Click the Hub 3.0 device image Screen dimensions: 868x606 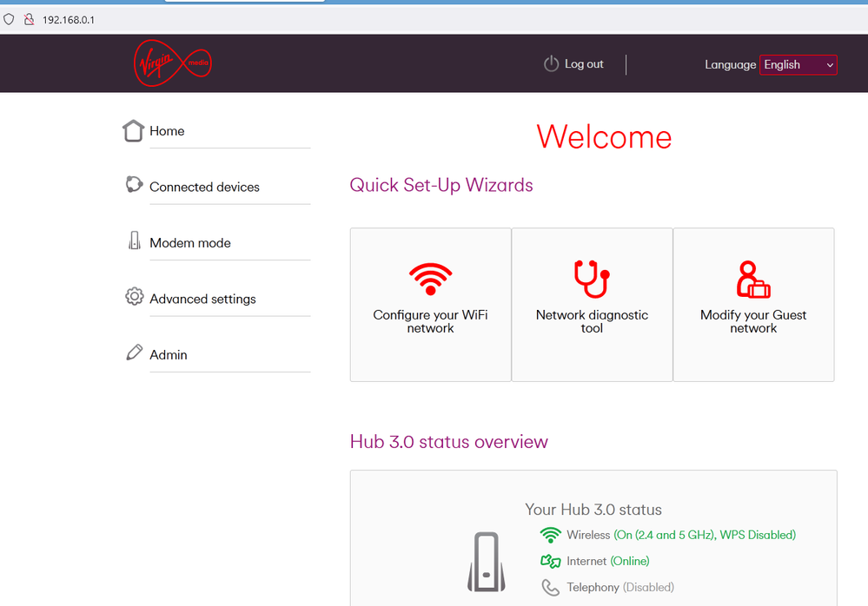pos(486,562)
